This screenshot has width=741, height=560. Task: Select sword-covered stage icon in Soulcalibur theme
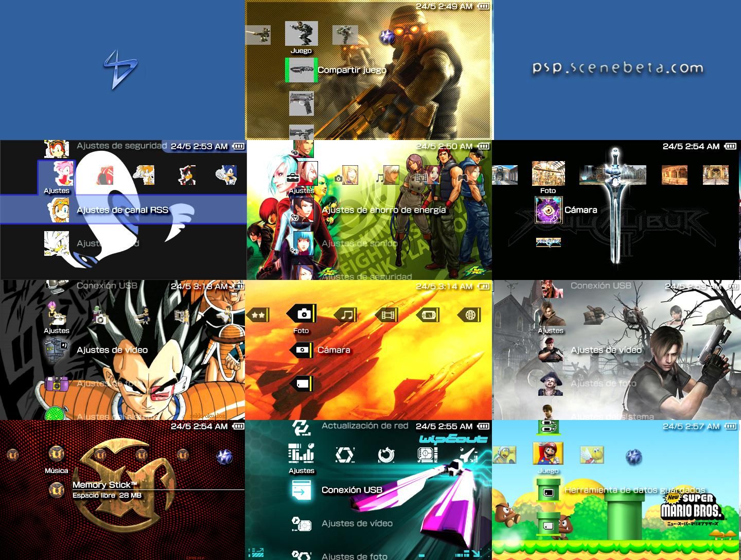(612, 175)
